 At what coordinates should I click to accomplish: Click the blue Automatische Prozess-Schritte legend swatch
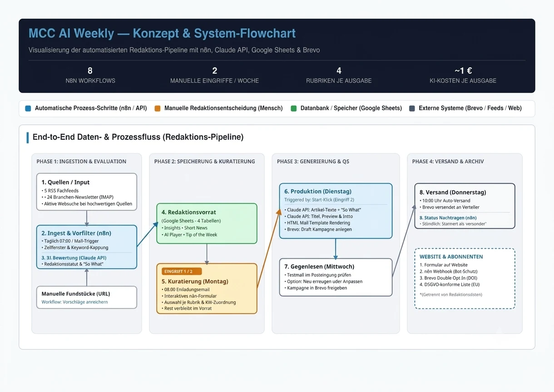point(28,108)
